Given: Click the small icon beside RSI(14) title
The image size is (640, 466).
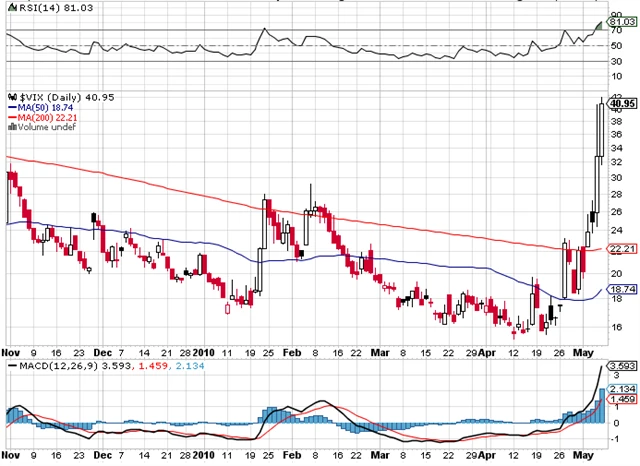Looking at the screenshot, I should coord(10,6).
